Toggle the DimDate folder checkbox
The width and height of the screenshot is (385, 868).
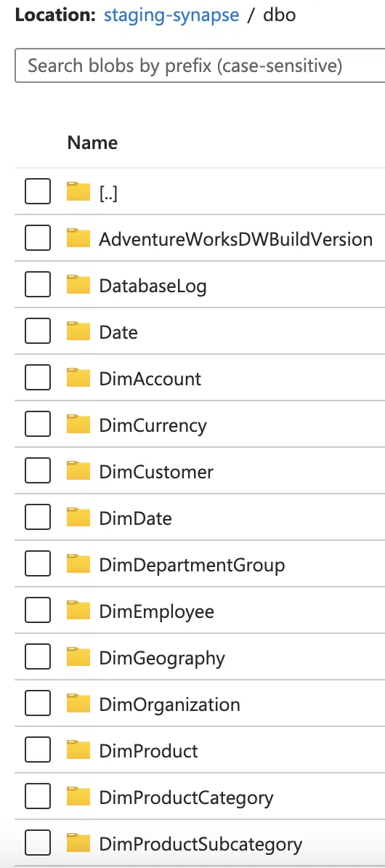click(x=38, y=517)
